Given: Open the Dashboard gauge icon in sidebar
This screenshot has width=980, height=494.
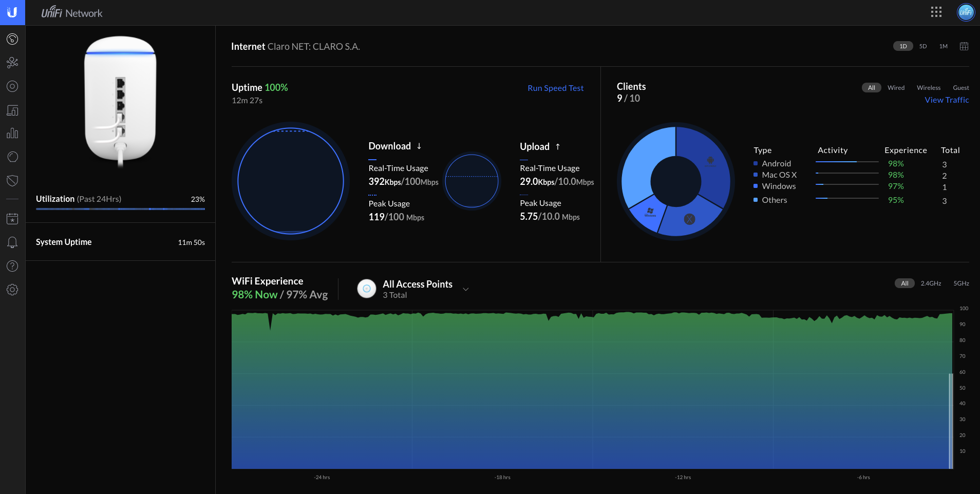Looking at the screenshot, I should coord(12,39).
